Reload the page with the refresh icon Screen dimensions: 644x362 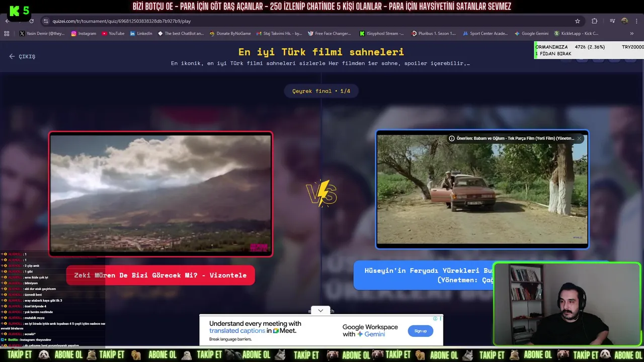32,21
